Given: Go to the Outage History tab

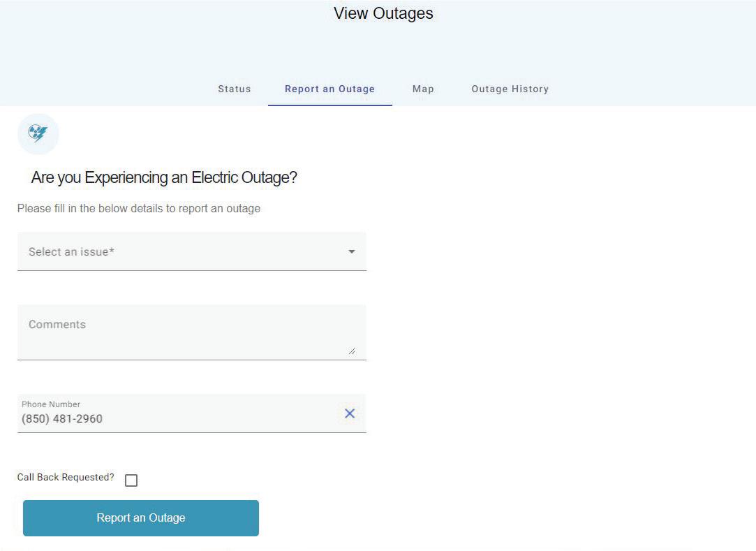Looking at the screenshot, I should [x=510, y=89].
